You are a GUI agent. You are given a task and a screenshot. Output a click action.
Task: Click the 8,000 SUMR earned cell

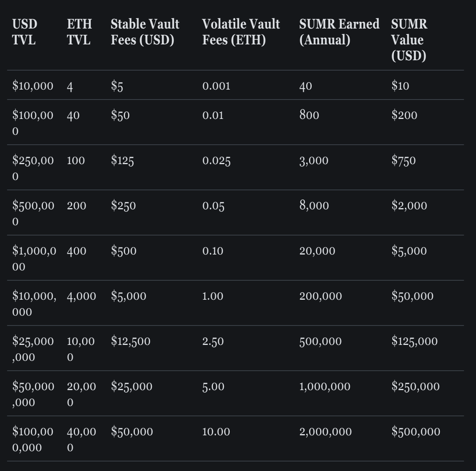314,205
